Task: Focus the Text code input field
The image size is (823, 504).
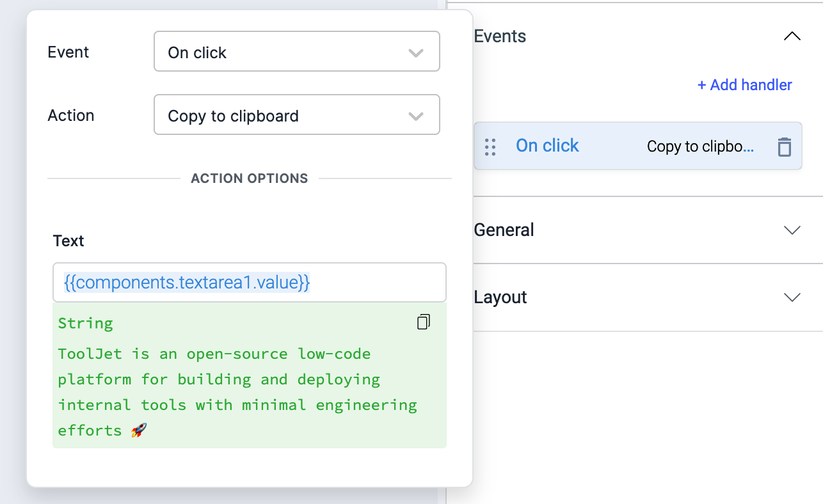Action: [250, 282]
